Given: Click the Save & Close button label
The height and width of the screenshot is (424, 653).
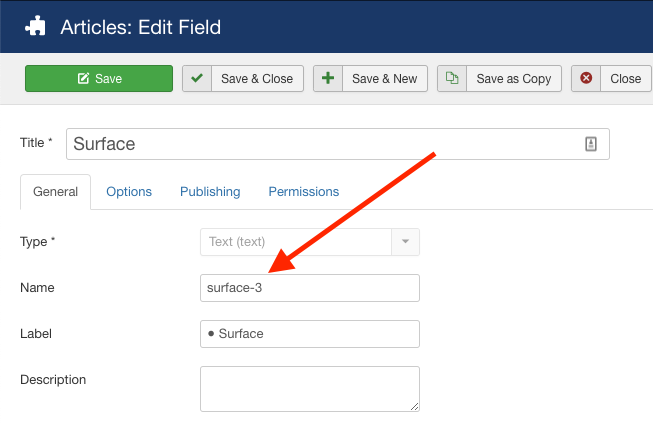Looking at the screenshot, I should (257, 79).
